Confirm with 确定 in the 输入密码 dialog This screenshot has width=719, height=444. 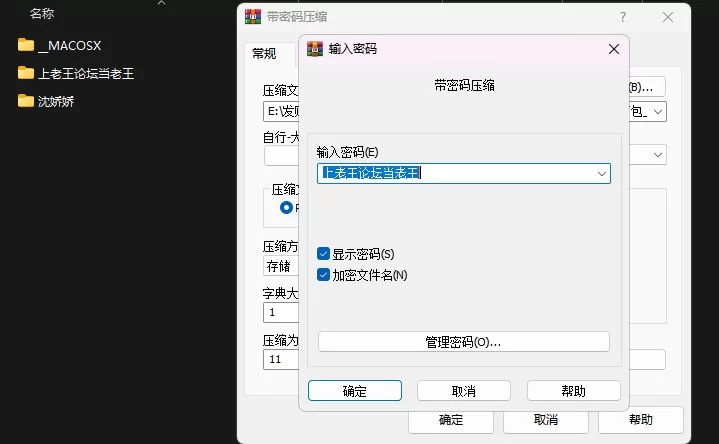(354, 391)
